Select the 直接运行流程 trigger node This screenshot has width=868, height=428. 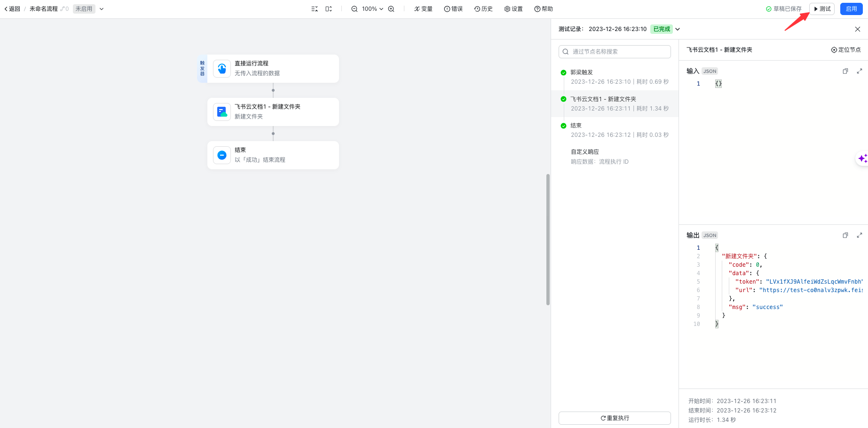273,69
